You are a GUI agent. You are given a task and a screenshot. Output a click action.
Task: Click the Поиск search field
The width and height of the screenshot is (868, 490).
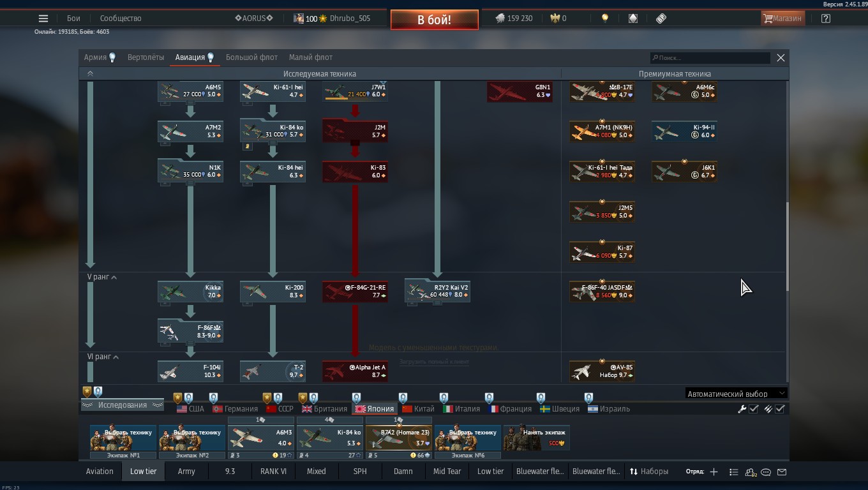[710, 58]
